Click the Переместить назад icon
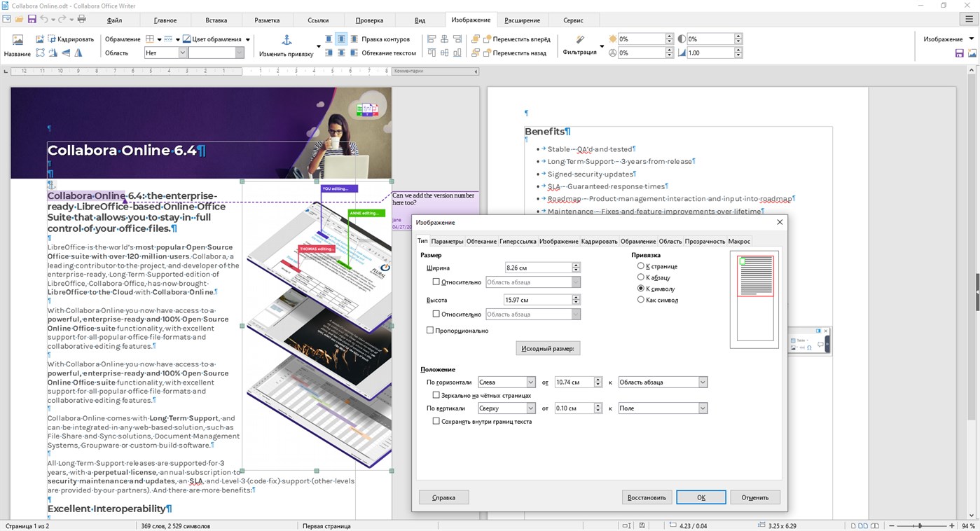This screenshot has height=531, width=980. (x=476, y=53)
